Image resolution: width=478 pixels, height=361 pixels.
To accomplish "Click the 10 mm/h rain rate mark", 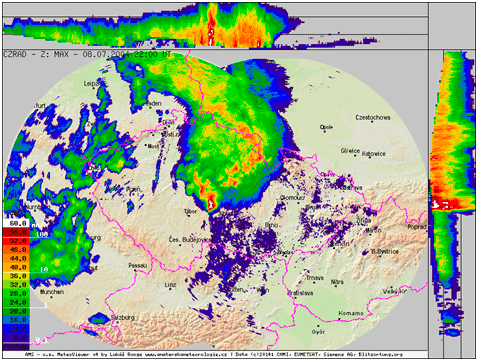I will coord(44,269).
